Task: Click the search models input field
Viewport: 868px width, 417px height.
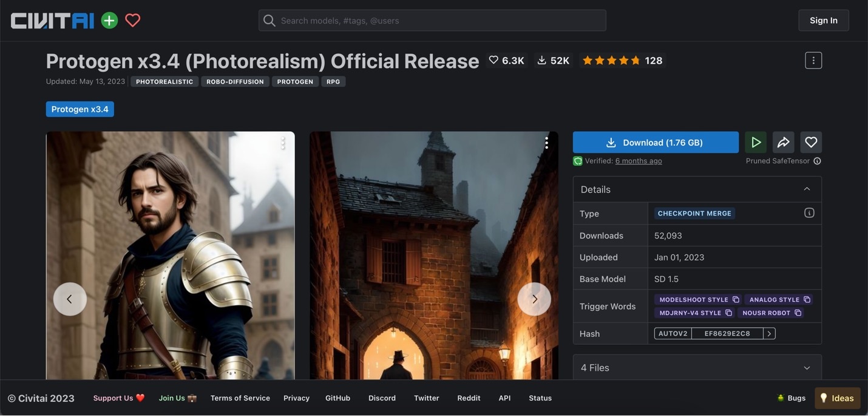Action: (x=432, y=21)
